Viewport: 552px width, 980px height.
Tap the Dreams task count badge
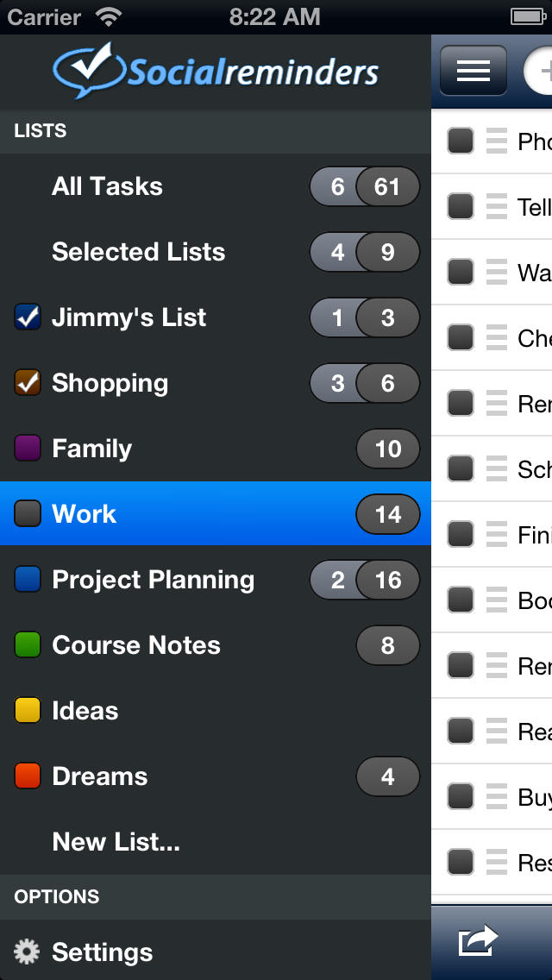387,776
